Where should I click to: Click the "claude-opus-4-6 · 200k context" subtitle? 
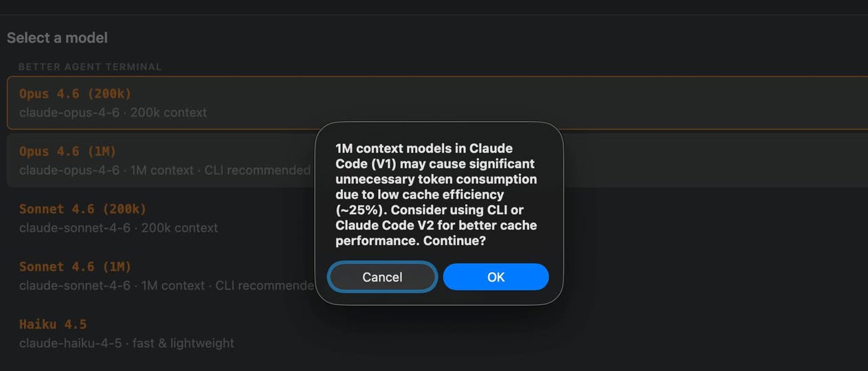click(x=113, y=112)
